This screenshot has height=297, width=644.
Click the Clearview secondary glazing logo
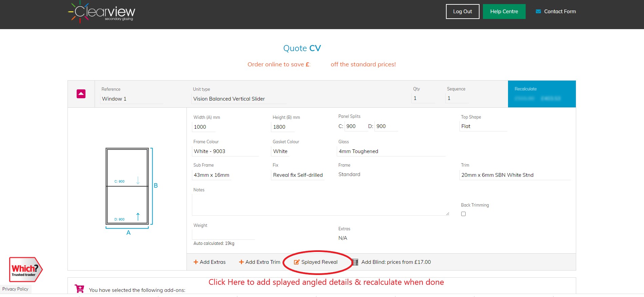pos(101,12)
